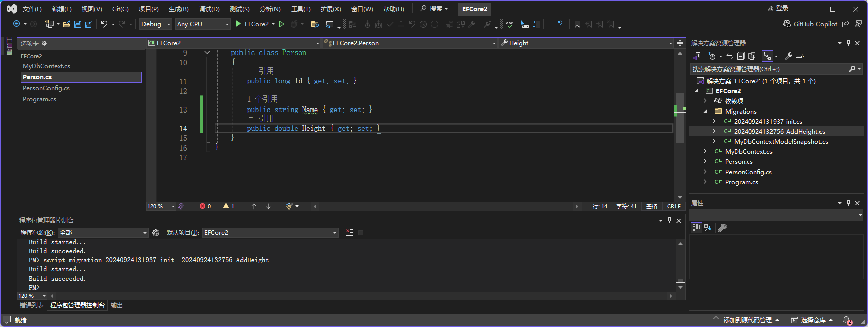This screenshot has height=327, width=868.
Task: Open the EFCore2.Person type dropdown
Action: coord(410,43)
